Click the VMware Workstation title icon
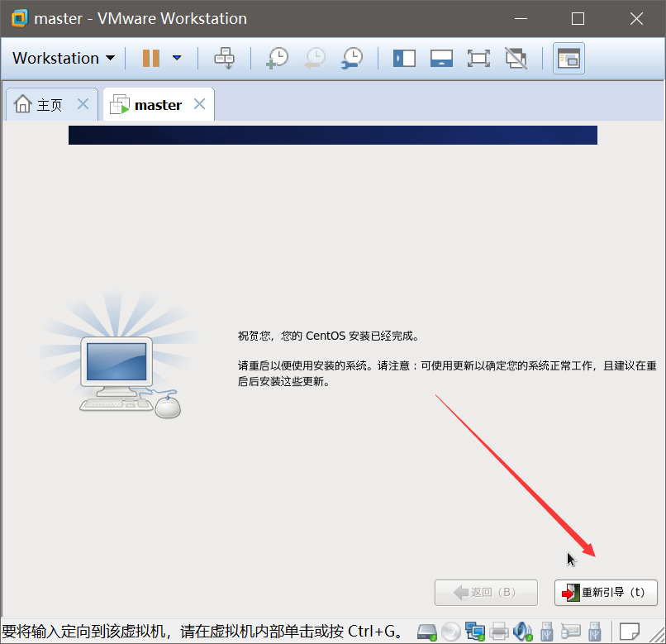The image size is (666, 644). click(20, 18)
